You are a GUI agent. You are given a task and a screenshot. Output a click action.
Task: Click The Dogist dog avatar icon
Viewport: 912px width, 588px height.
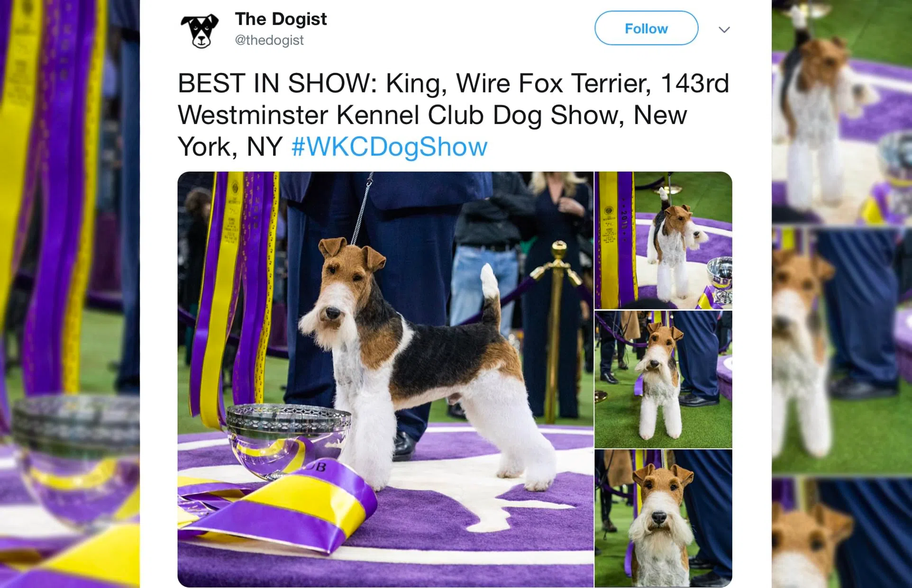(x=200, y=30)
